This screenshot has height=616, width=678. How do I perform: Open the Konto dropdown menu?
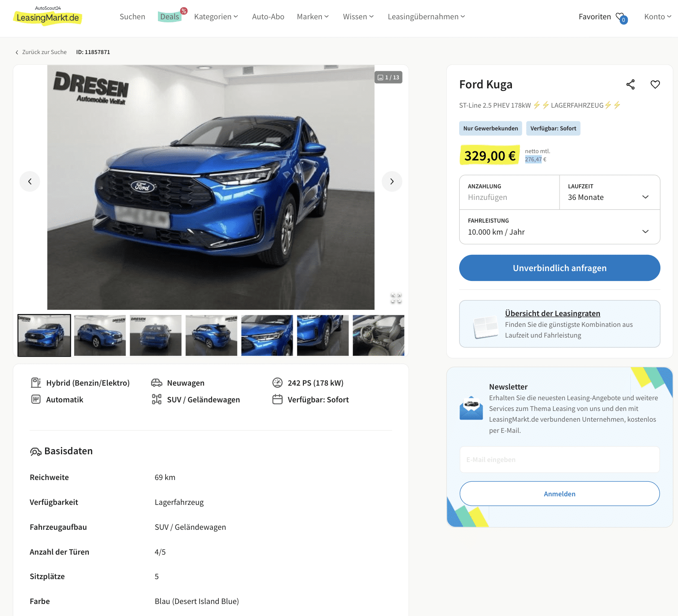657,17
